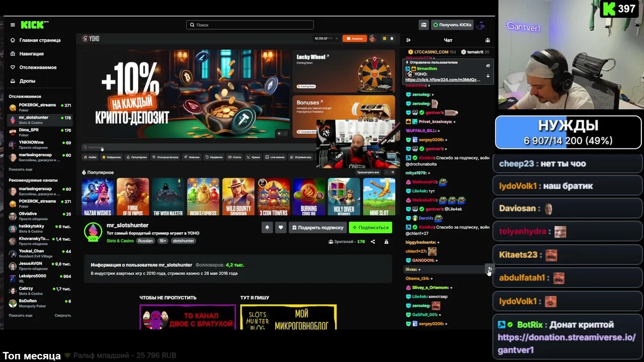
Task: Select the Отыгрыш бонуса tab
Action: pyautogui.click(x=165, y=157)
